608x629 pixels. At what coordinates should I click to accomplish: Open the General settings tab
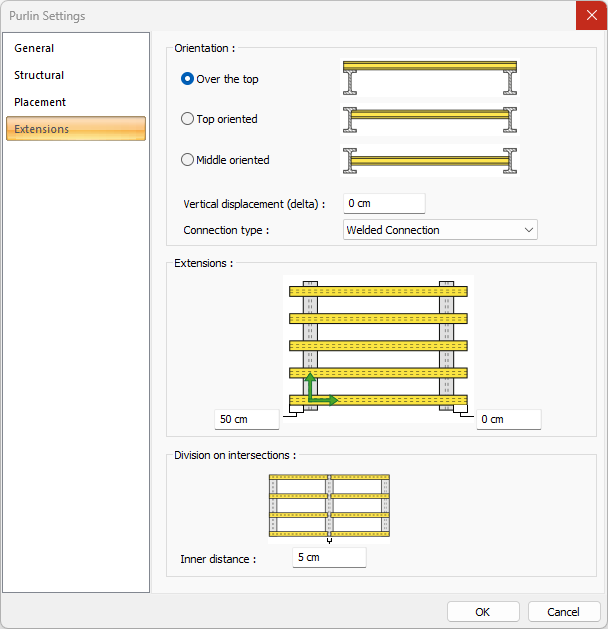(34, 48)
